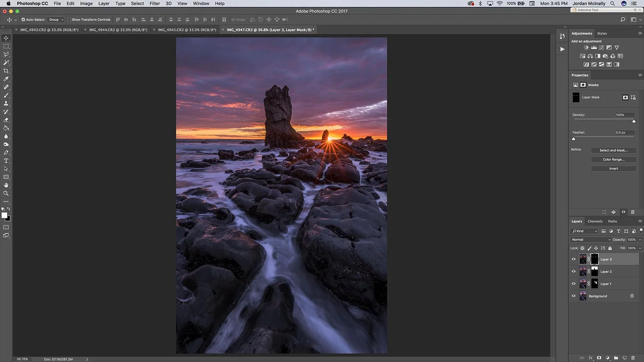Create a new group folder icon

(616, 358)
